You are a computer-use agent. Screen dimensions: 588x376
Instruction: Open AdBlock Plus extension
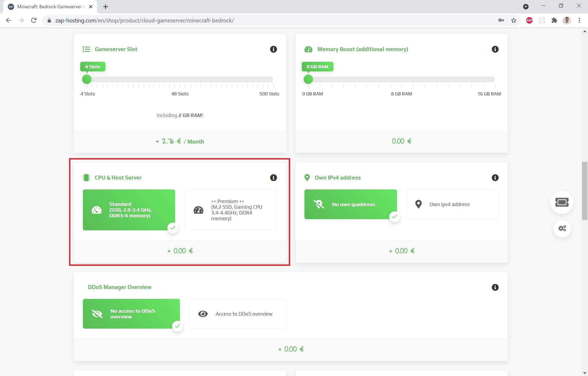(x=529, y=20)
